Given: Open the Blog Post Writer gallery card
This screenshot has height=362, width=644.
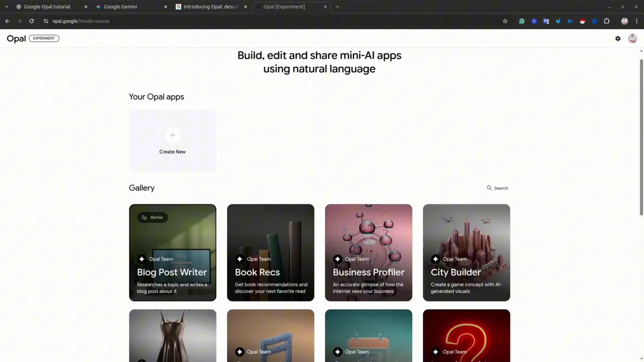Looking at the screenshot, I should pos(172,253).
